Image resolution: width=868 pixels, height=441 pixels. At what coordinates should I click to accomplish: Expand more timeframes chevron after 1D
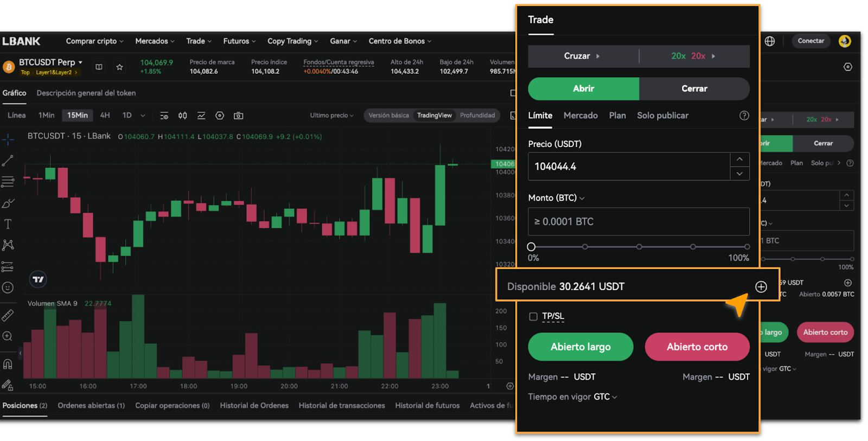[x=143, y=116]
